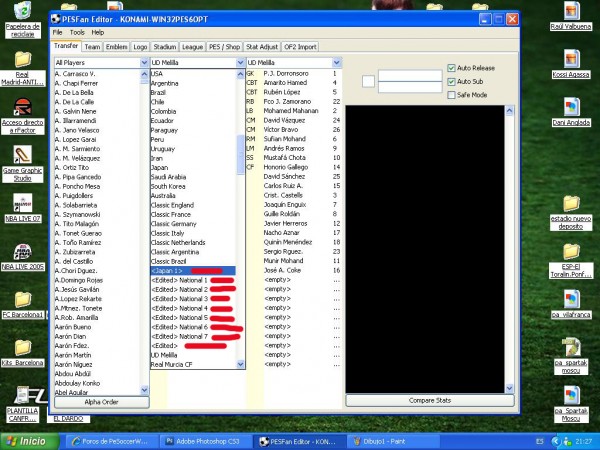Open the Help menu
This screenshot has height=450, width=600.
[98, 33]
